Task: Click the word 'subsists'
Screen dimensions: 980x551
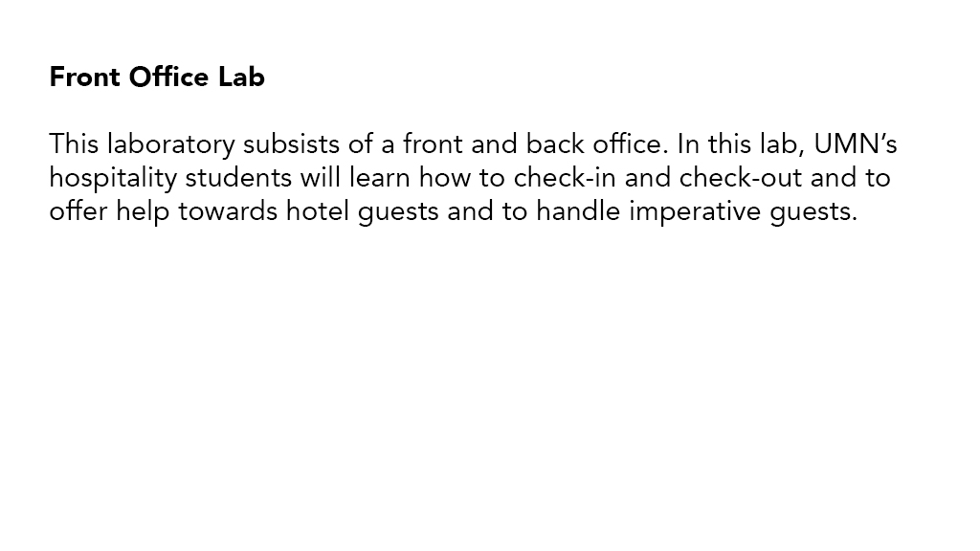Action: tap(291, 143)
